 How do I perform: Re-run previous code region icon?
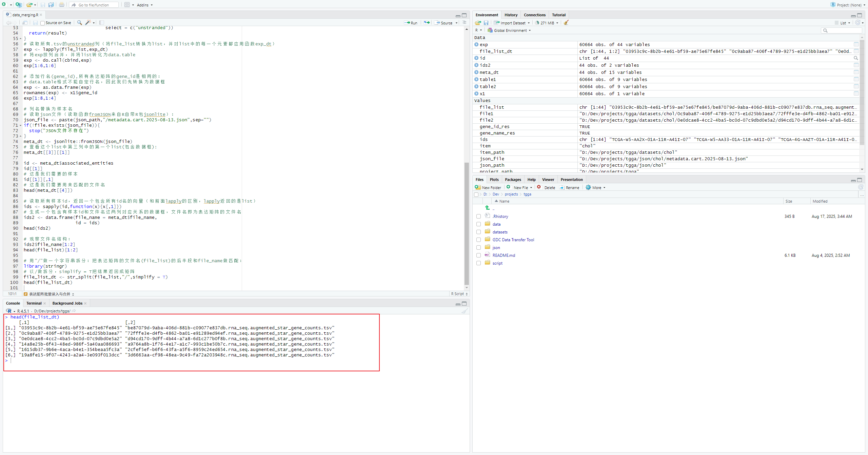click(x=427, y=23)
